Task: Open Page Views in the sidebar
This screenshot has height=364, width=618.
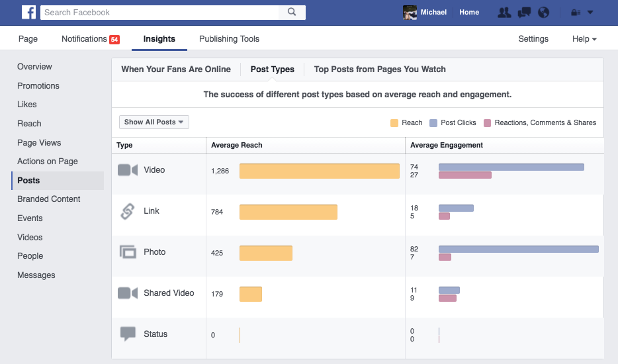Action: [x=39, y=143]
